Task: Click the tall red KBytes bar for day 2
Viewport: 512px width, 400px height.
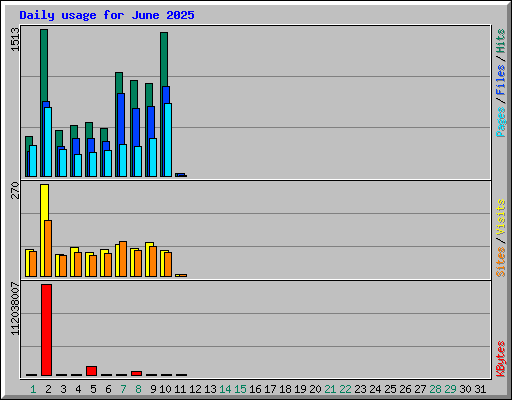Action: (46, 330)
